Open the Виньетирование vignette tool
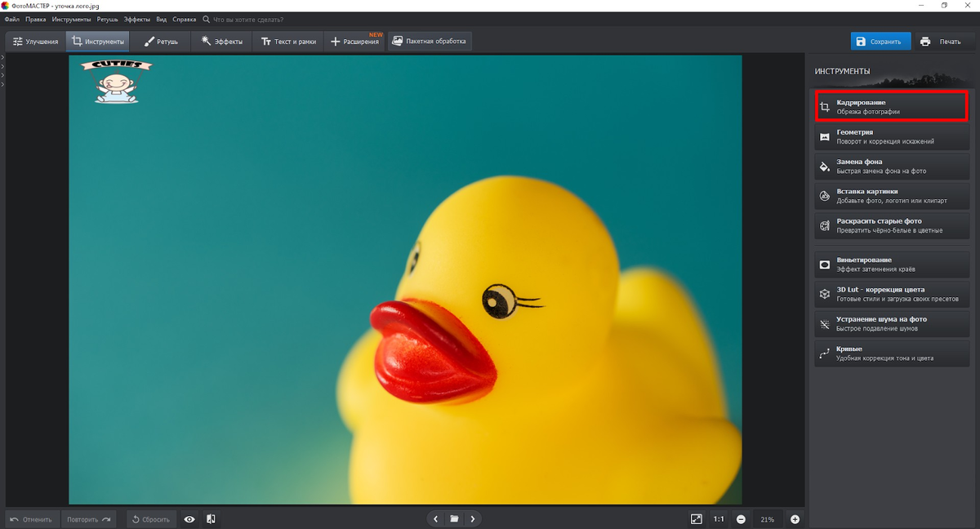Image resolution: width=980 pixels, height=529 pixels. coord(892,264)
